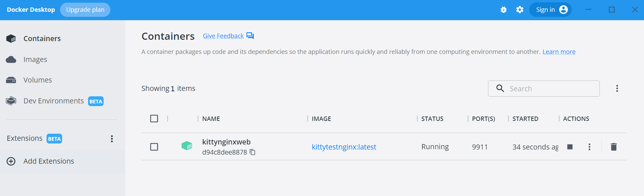The height and width of the screenshot is (196, 644).
Task: Click the Dev Environments BETA badge
Action: click(x=96, y=101)
